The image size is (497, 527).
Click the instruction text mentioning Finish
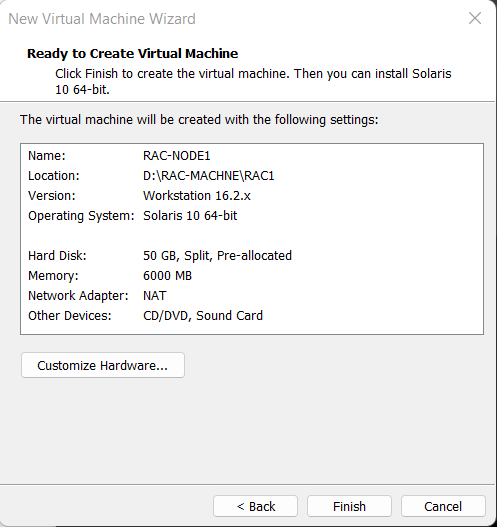point(253,82)
